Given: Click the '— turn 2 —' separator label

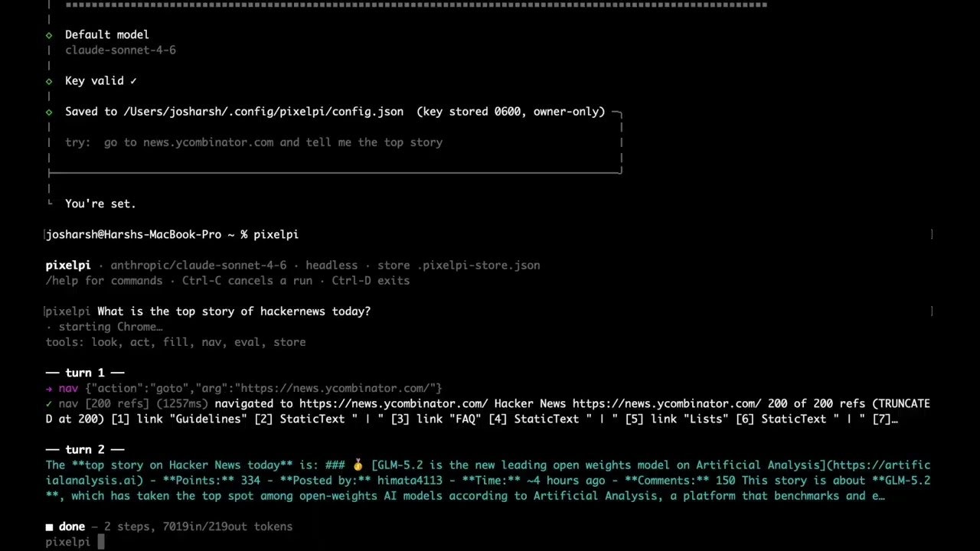Looking at the screenshot, I should click(84, 449).
